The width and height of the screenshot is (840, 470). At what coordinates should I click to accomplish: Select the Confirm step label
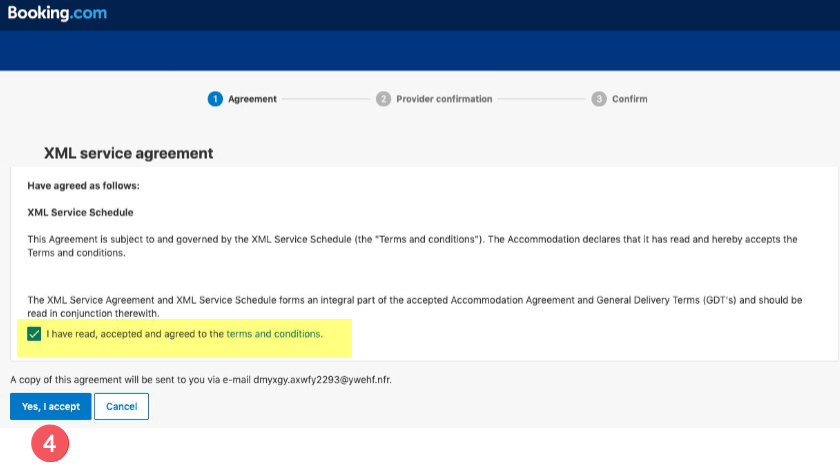pos(629,99)
